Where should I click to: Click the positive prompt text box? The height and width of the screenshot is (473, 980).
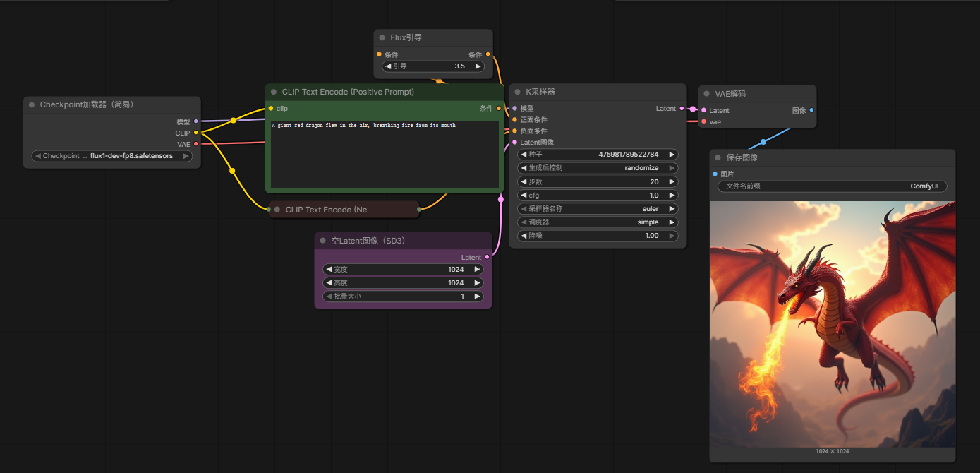(385, 154)
